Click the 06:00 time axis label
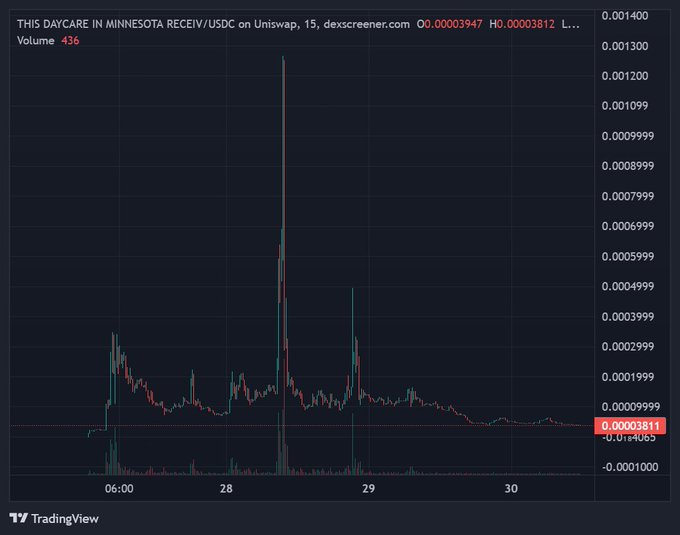 pyautogui.click(x=120, y=488)
